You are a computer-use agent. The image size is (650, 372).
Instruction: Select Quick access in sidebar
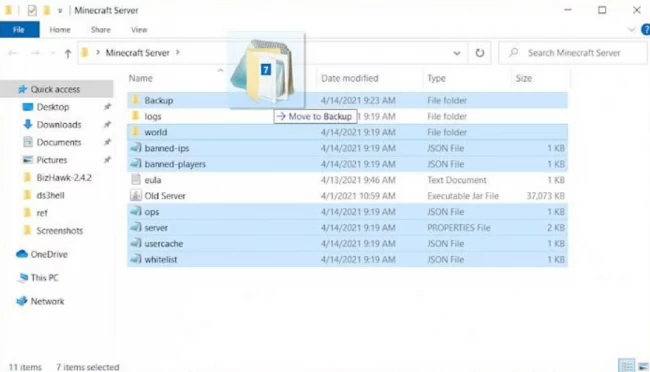[x=55, y=89]
